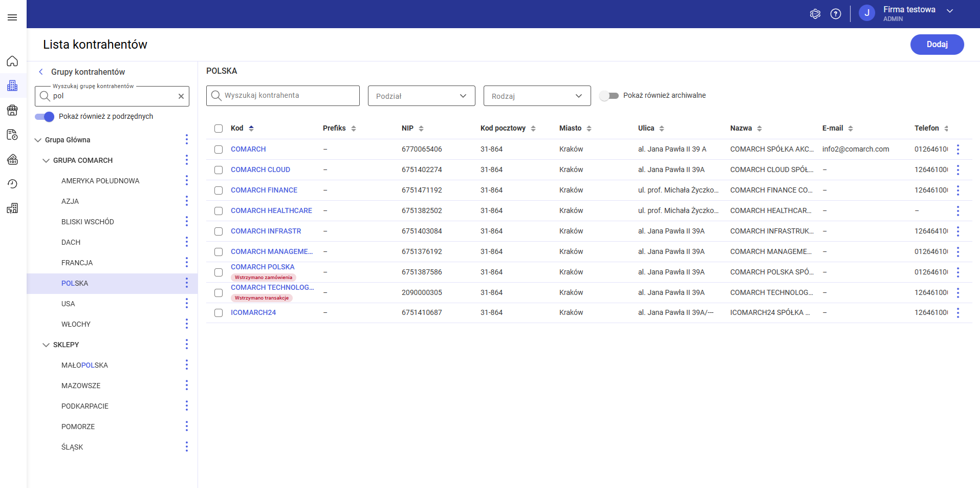
Task: Click back arrow next to Grupy kontrahentów
Action: [x=41, y=72]
